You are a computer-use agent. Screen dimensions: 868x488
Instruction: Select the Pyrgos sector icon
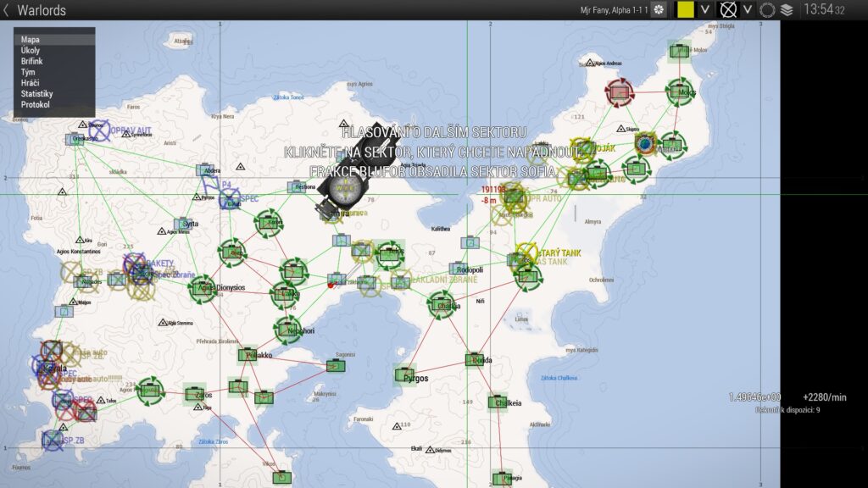point(403,375)
